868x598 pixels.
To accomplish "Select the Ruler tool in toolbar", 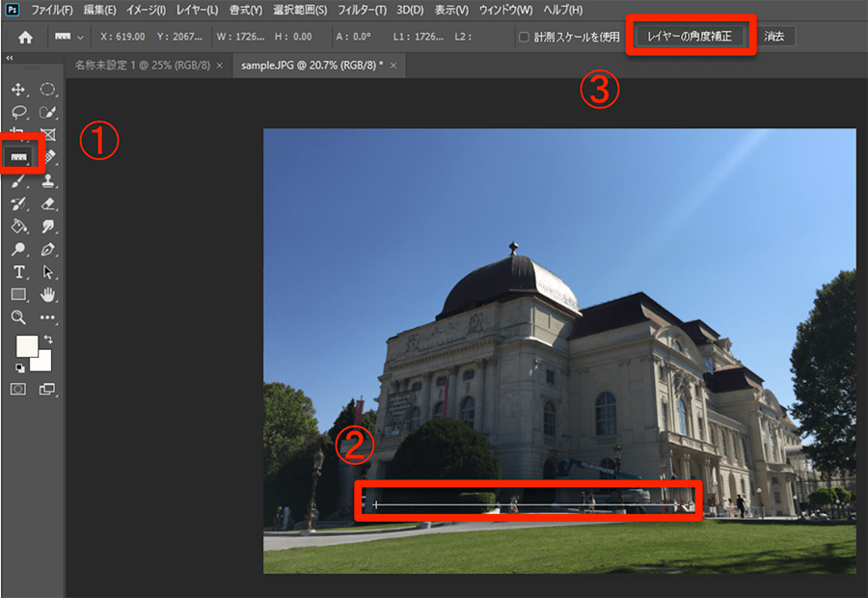I will tap(20, 155).
